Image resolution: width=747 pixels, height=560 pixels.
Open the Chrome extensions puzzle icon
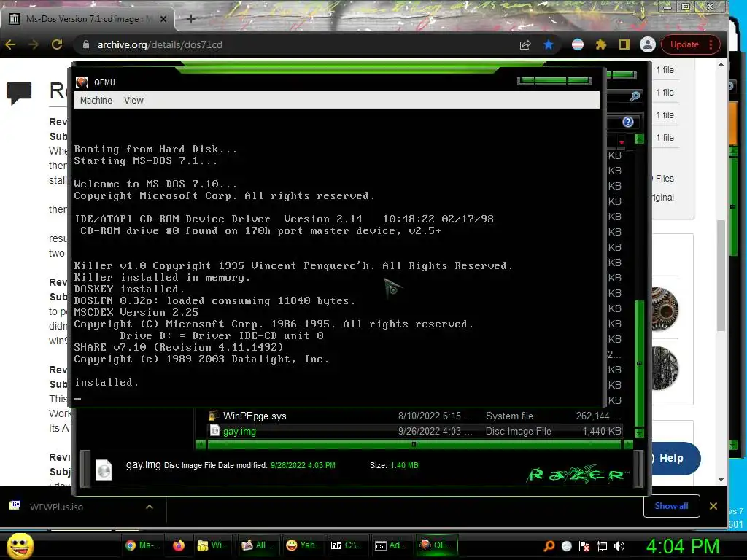(x=601, y=44)
